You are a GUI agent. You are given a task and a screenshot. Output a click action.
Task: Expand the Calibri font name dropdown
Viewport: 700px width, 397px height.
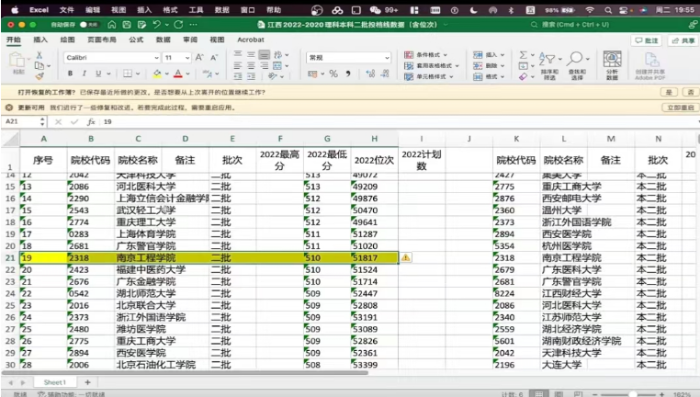click(156, 58)
